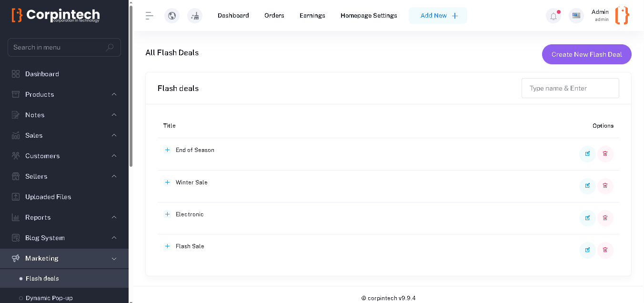Expand the Winter Sale row details
The image size is (644, 303).
167,182
